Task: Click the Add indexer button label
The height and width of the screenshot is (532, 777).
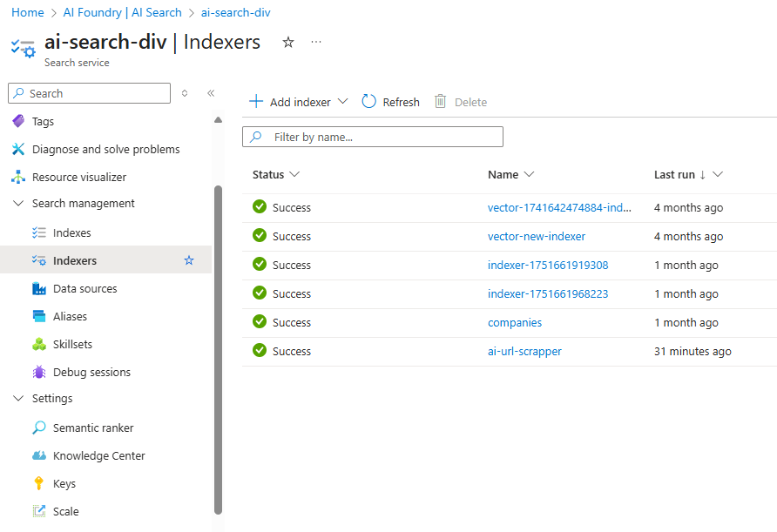Action: coord(301,102)
